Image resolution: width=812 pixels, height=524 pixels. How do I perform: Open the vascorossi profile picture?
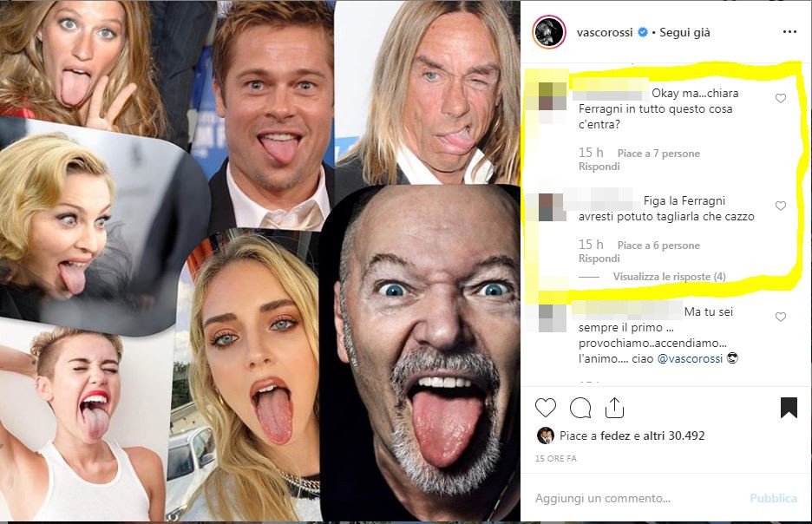click(549, 32)
